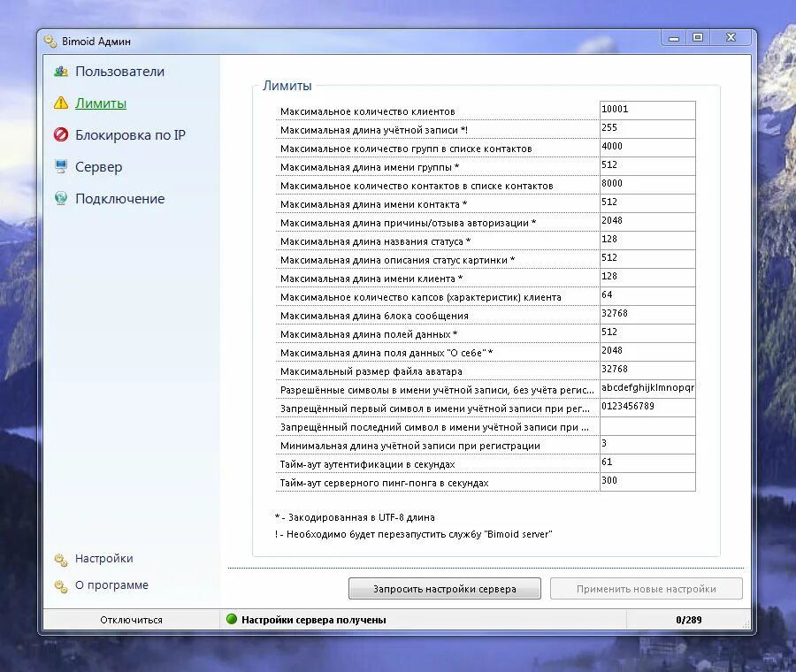Click Запросить настройки сервера button
The image size is (796, 672).
click(445, 589)
